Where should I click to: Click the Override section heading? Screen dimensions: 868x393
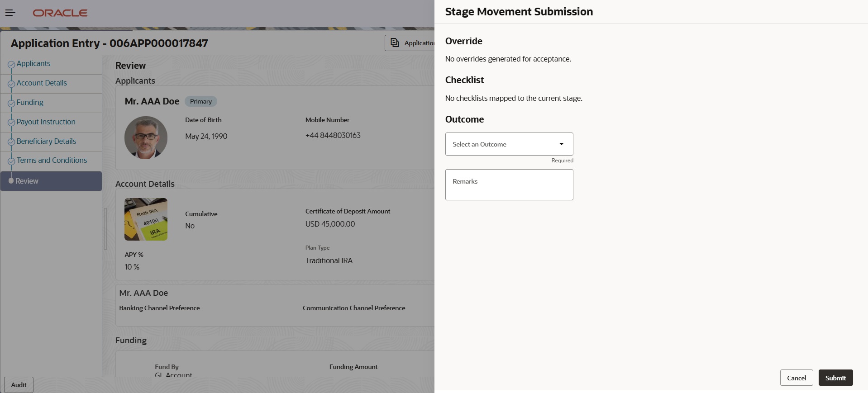464,41
